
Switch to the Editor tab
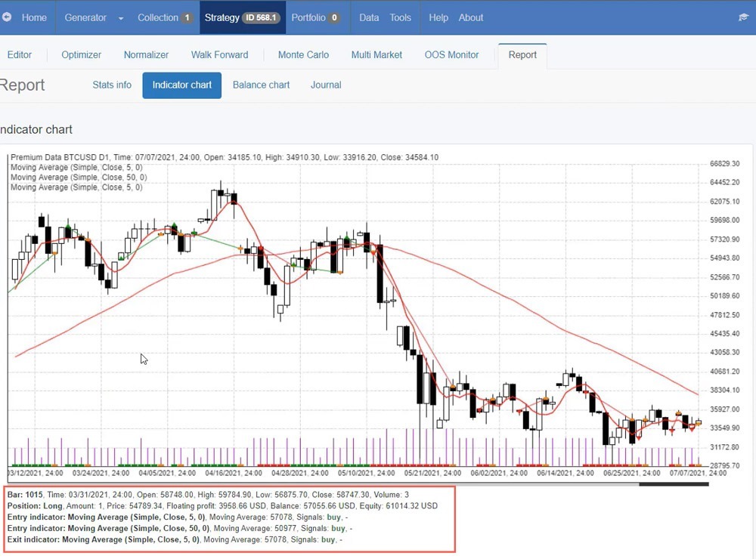click(x=20, y=54)
